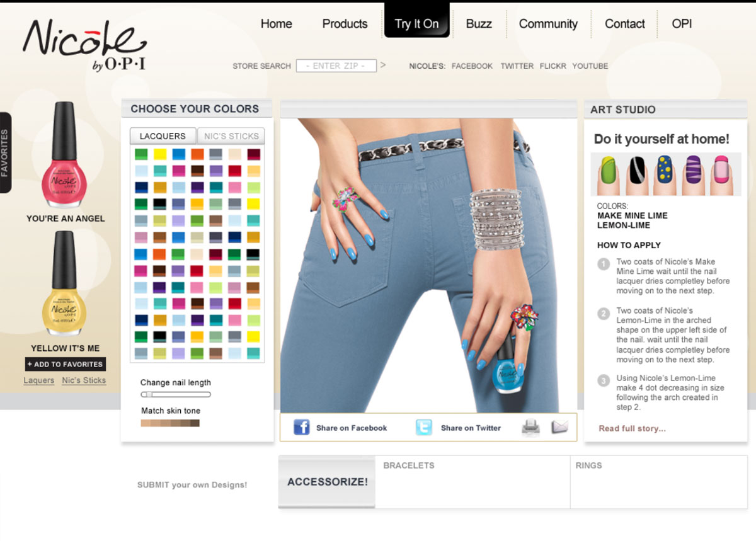Image resolution: width=756 pixels, height=541 pixels.
Task: Go to the Community menu item
Action: [x=548, y=24]
